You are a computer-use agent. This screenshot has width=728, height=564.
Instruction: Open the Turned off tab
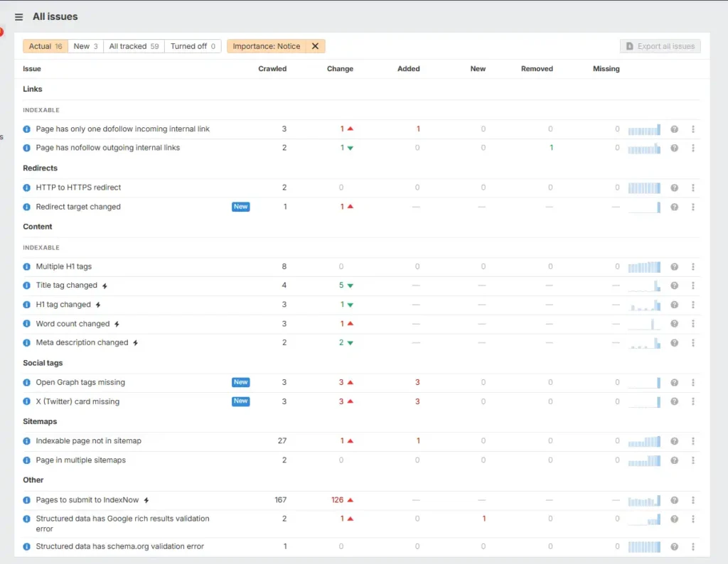[x=193, y=46]
